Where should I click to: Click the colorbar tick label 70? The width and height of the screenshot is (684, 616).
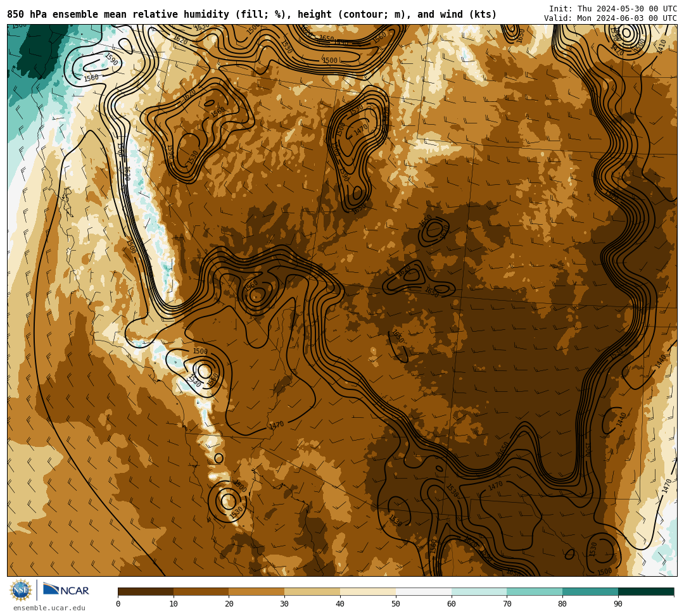[x=507, y=604]
